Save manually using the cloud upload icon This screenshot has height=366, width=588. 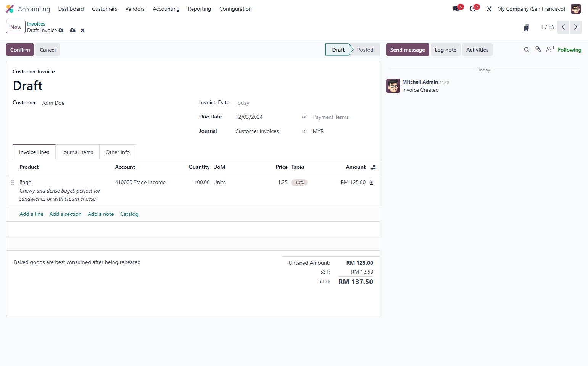[72, 30]
